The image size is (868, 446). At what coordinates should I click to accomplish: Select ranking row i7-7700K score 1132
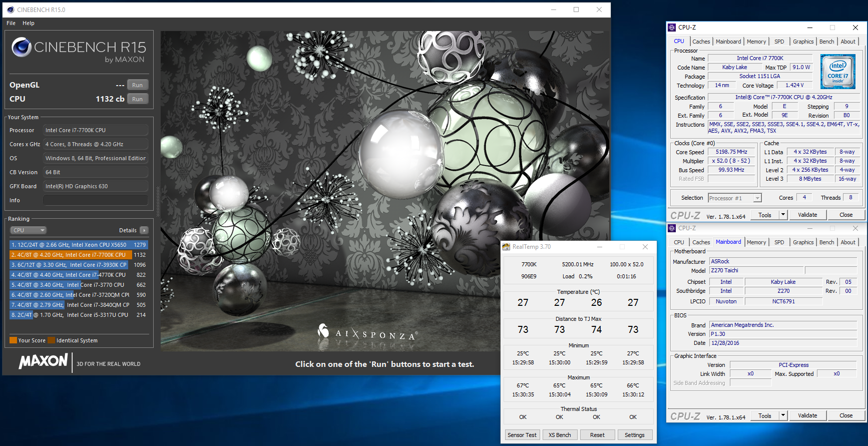pyautogui.click(x=79, y=255)
